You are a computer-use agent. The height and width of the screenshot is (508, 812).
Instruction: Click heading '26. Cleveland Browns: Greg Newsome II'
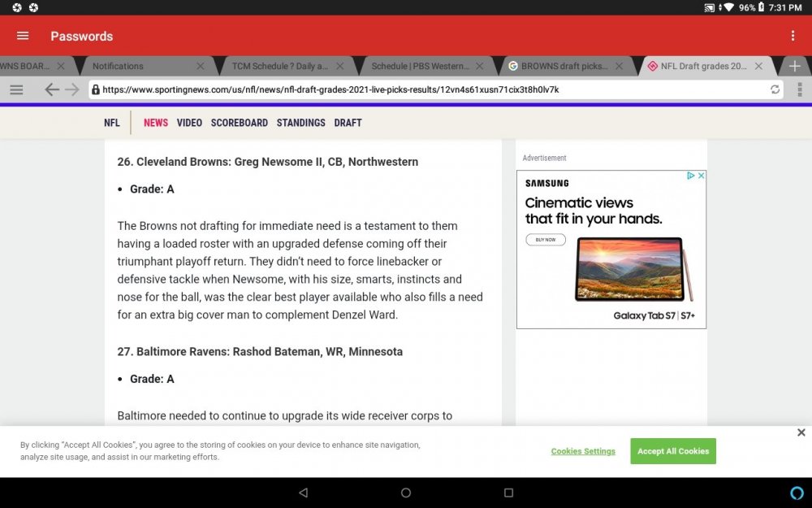(268, 162)
